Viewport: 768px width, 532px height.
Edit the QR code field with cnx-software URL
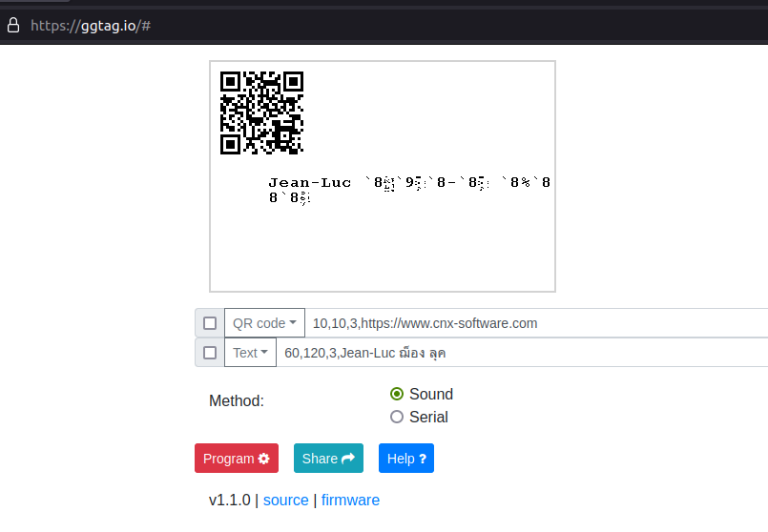[x=536, y=323]
